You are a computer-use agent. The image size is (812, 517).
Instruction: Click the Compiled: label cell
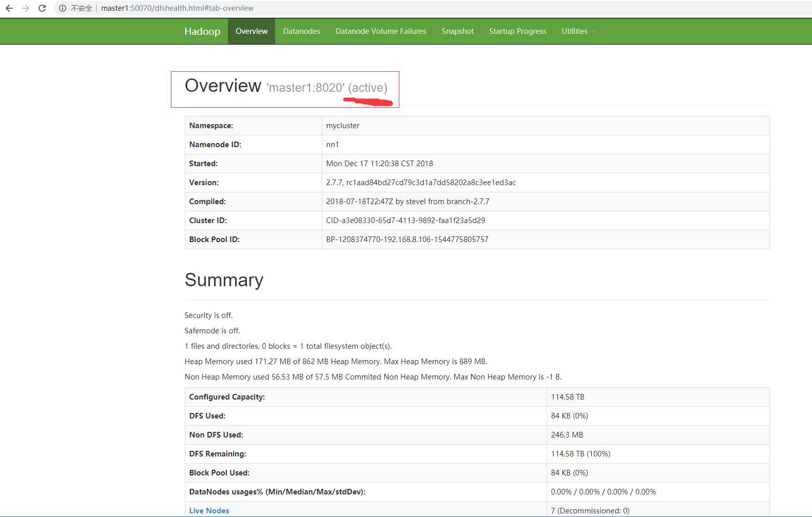click(254, 202)
